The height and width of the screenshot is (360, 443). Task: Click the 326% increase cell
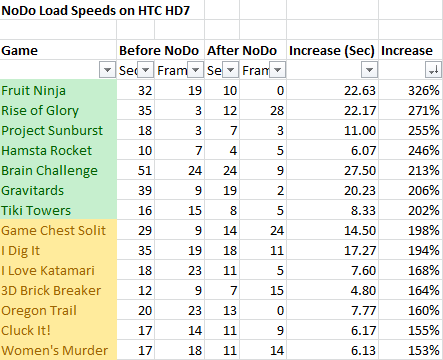[411, 90]
